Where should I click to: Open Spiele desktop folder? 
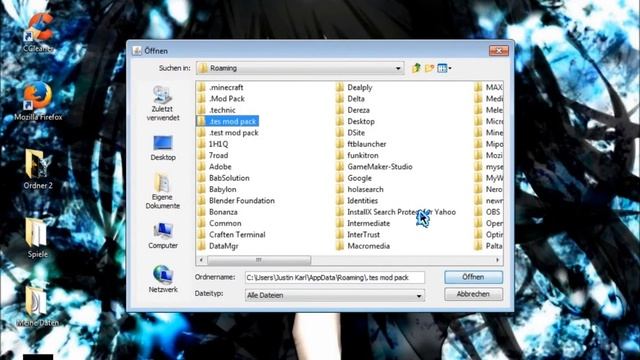[38, 238]
